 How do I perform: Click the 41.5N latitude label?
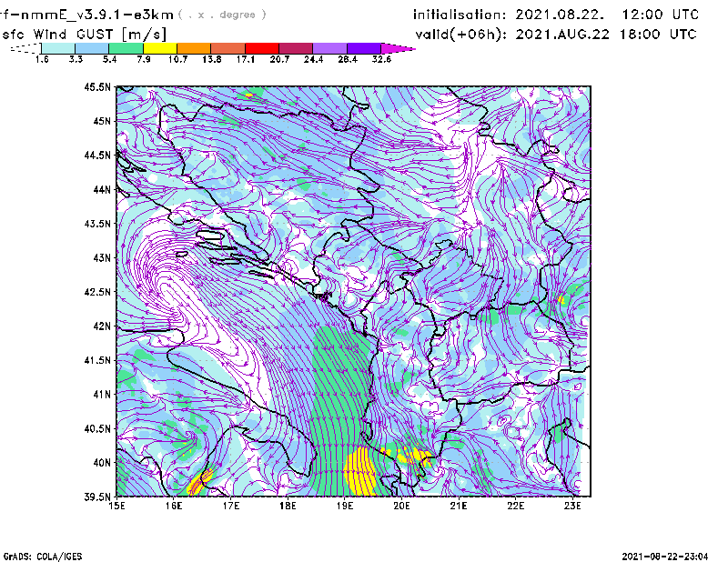(x=97, y=360)
